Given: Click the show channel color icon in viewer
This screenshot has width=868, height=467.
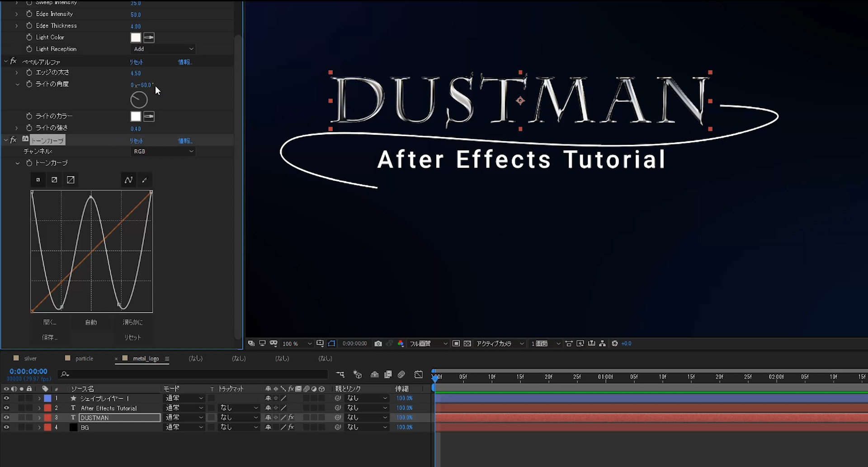Looking at the screenshot, I should pyautogui.click(x=401, y=343).
